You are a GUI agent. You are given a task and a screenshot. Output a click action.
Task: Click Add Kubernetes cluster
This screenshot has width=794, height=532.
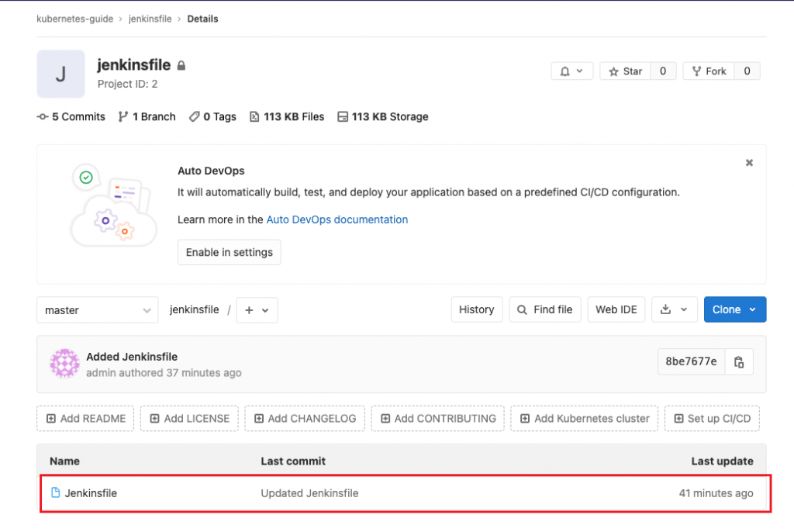pyautogui.click(x=585, y=419)
